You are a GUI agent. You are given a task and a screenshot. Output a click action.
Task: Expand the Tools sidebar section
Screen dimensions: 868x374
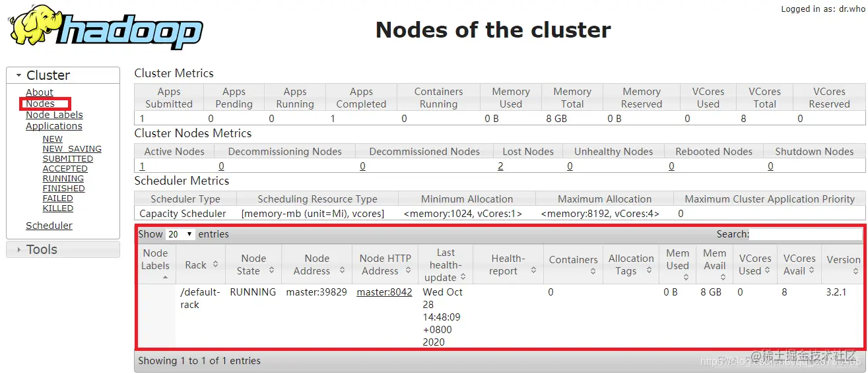click(x=63, y=249)
